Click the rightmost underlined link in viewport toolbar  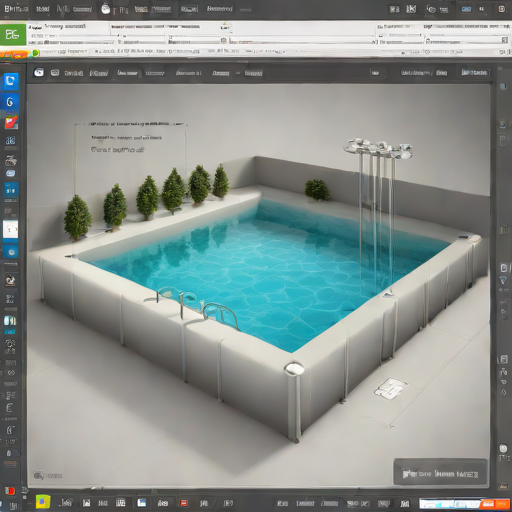(474, 72)
